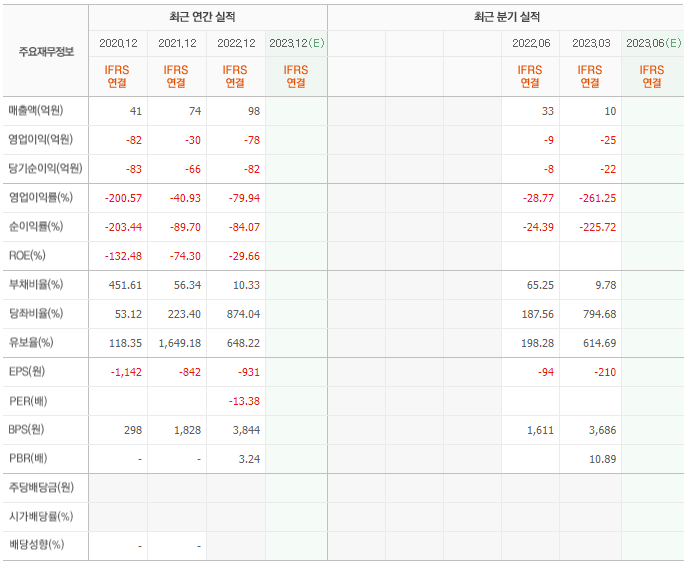The width and height of the screenshot is (690, 564).
Task: Click EPS value -210
Action: coord(605,372)
